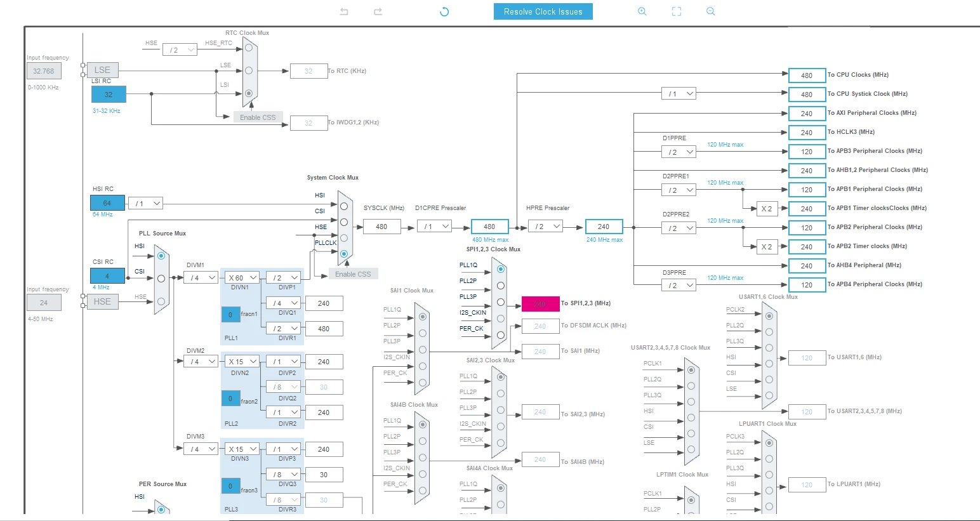The height and width of the screenshot is (521, 980).
Task: Select PCLK2 in USART1,6 Clock Mux
Action: pos(769,315)
